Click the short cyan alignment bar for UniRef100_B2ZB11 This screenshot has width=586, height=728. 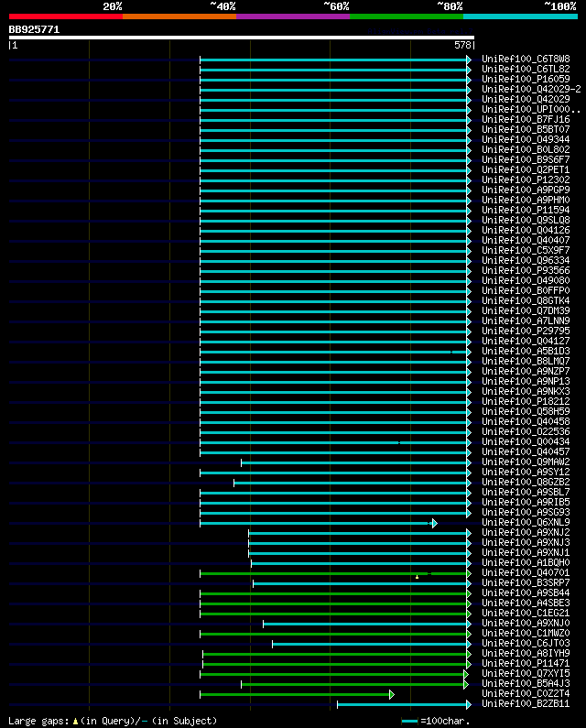pyautogui.click(x=404, y=705)
